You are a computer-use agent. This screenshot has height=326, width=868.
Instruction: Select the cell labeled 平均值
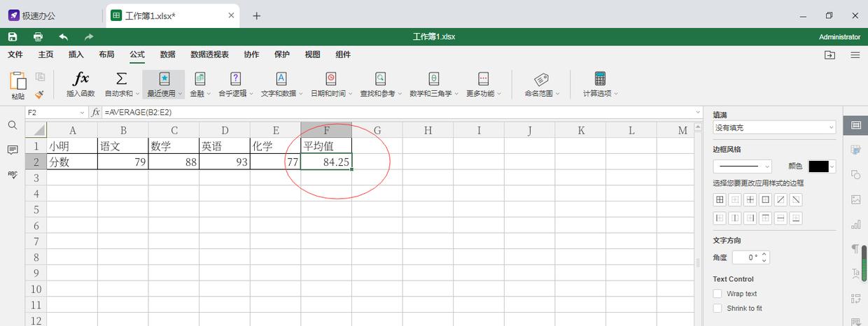[x=326, y=146]
